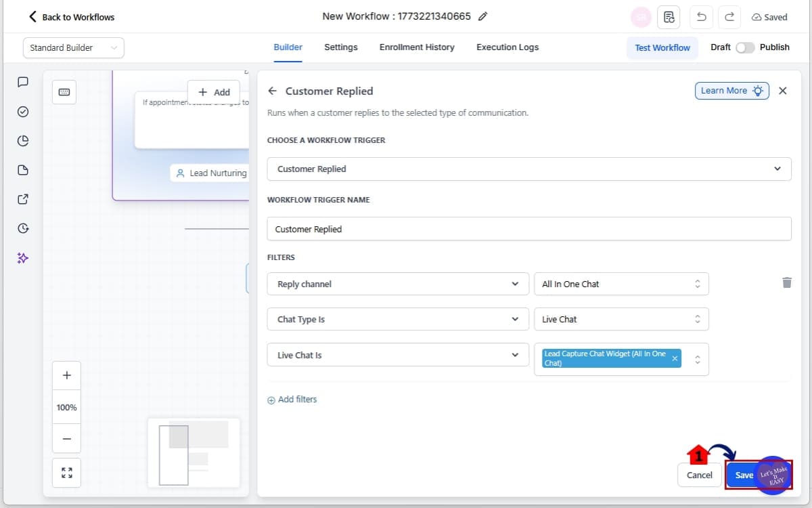812x508 pixels.
Task: Click the zoom in plus button
Action: pyautogui.click(x=66, y=375)
